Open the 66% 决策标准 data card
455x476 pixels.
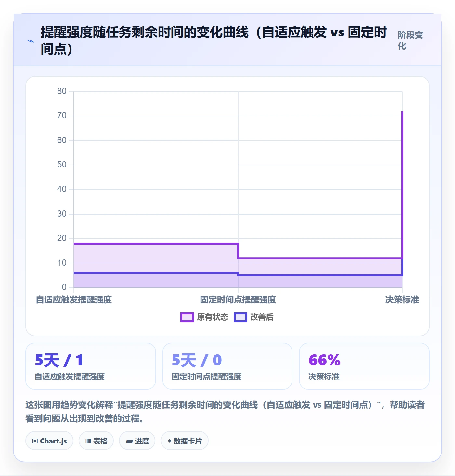click(364, 366)
